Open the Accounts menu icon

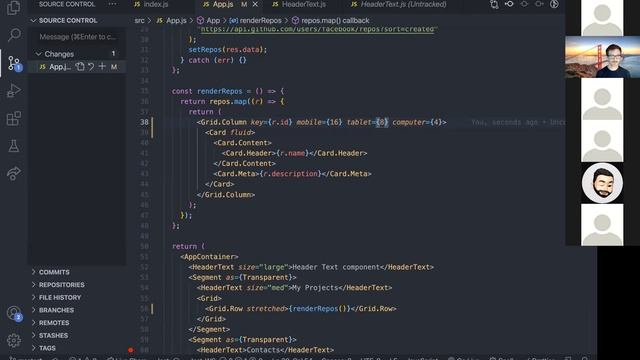click(14, 313)
